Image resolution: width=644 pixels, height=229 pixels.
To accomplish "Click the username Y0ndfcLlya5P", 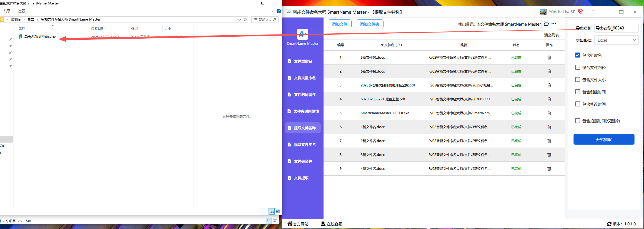I will pos(562,12).
